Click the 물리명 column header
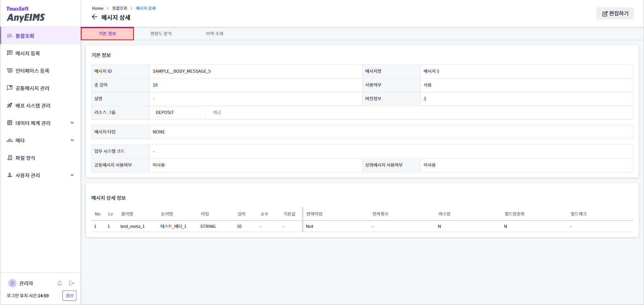Screen dimensions: 644x305 (127, 214)
